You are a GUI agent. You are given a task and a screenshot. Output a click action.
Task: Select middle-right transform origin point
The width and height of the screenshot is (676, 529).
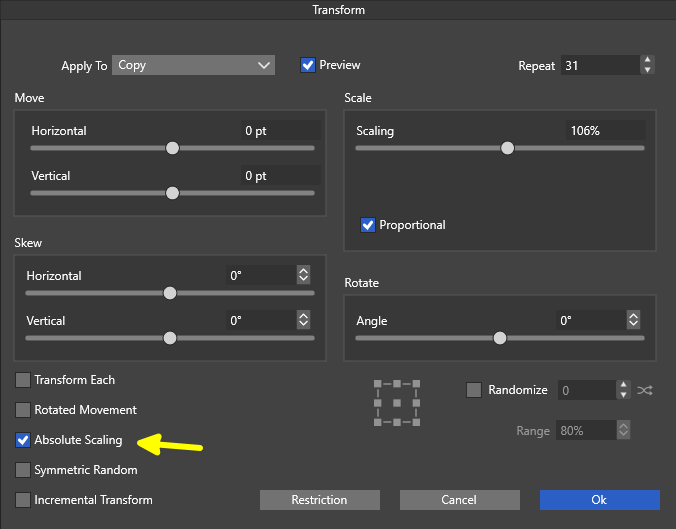(x=416, y=403)
